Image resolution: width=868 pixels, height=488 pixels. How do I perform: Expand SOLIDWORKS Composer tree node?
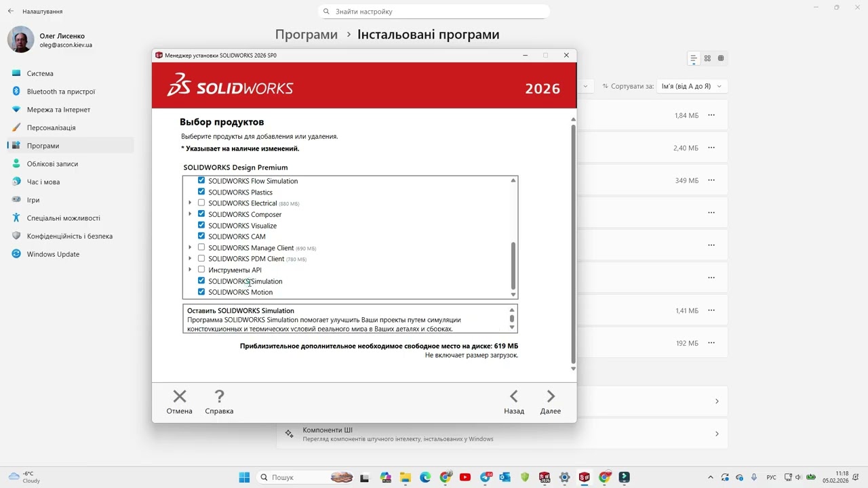pyautogui.click(x=190, y=214)
